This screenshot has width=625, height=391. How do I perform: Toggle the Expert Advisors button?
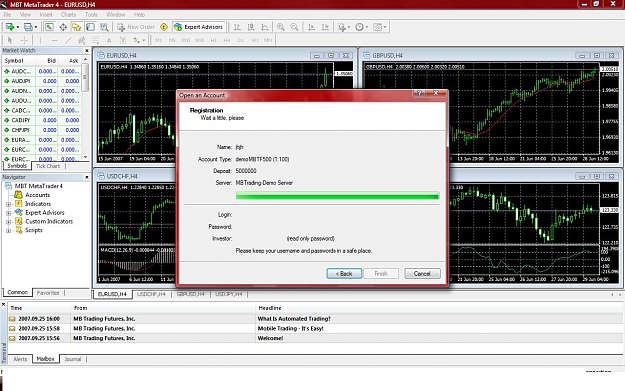tap(199, 27)
